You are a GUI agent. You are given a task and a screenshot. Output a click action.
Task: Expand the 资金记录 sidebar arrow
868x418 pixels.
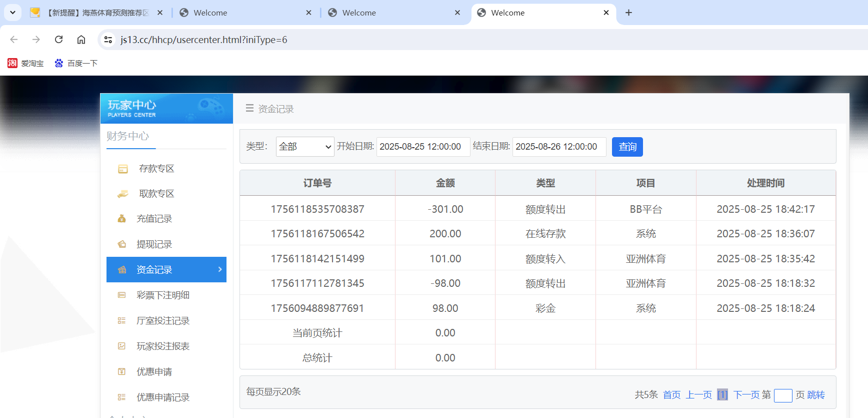[x=220, y=269]
